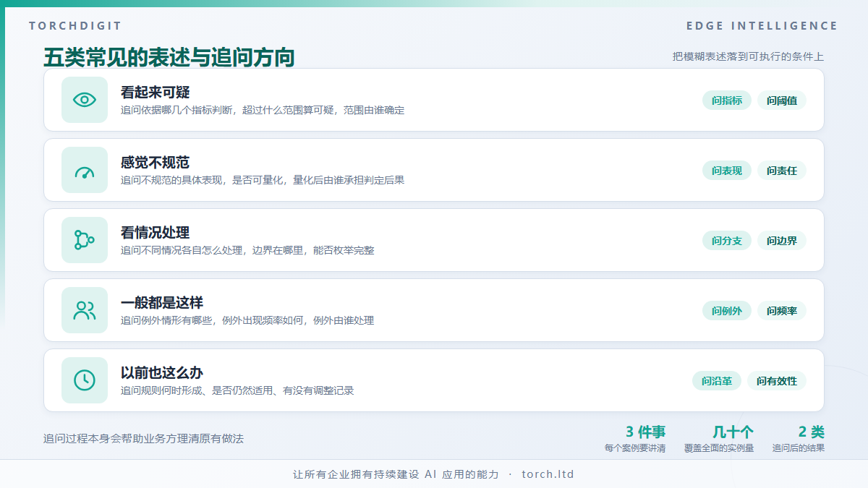Click the note 追问过程本身会帮助业务方理清原有做法
Image resolution: width=868 pixels, height=488 pixels.
(x=143, y=438)
